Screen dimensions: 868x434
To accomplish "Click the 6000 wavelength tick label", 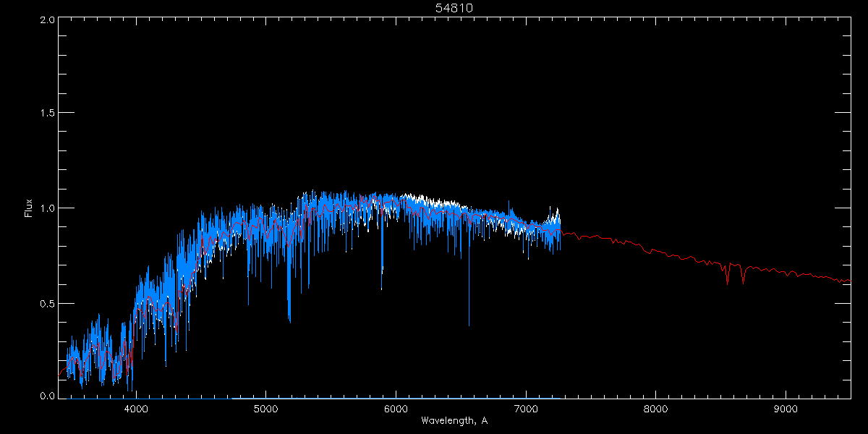I will [396, 408].
